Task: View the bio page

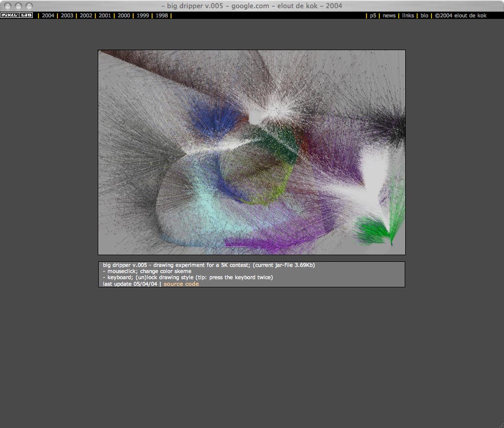Action: (424, 15)
